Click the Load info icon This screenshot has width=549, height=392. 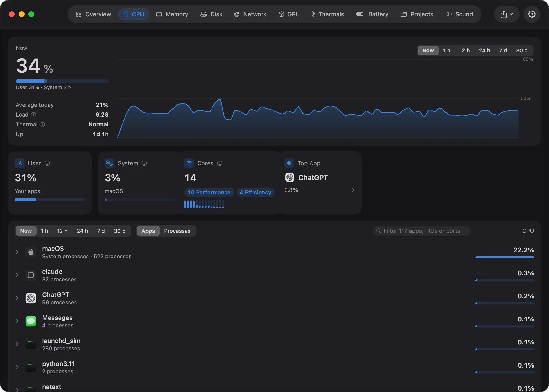pos(34,115)
